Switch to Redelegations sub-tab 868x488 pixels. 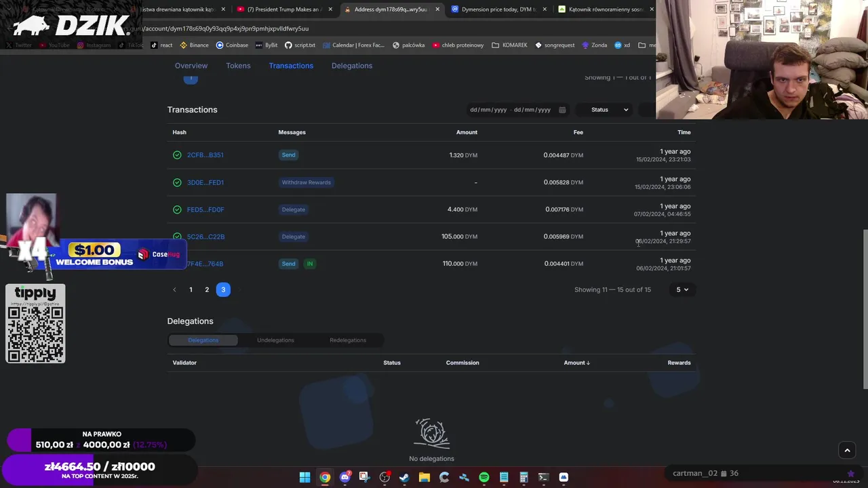click(348, 340)
